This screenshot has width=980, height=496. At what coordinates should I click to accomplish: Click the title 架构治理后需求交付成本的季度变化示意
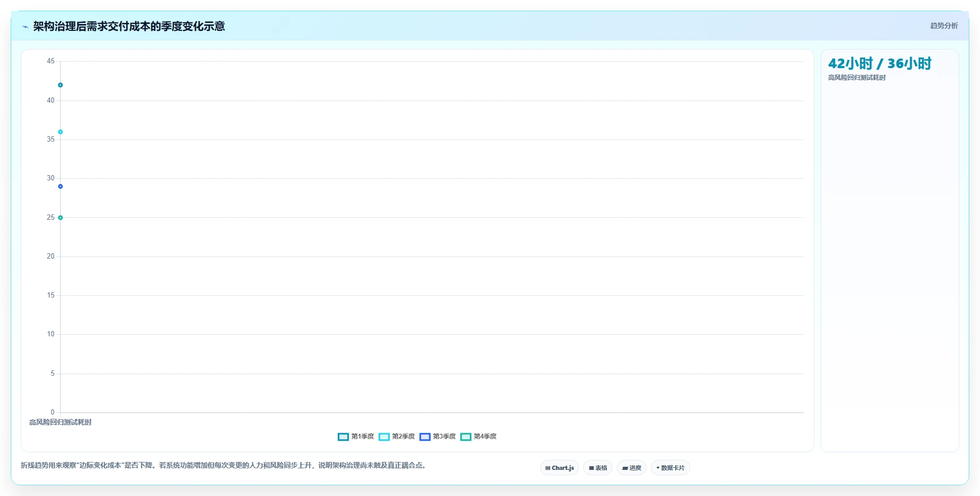(129, 26)
